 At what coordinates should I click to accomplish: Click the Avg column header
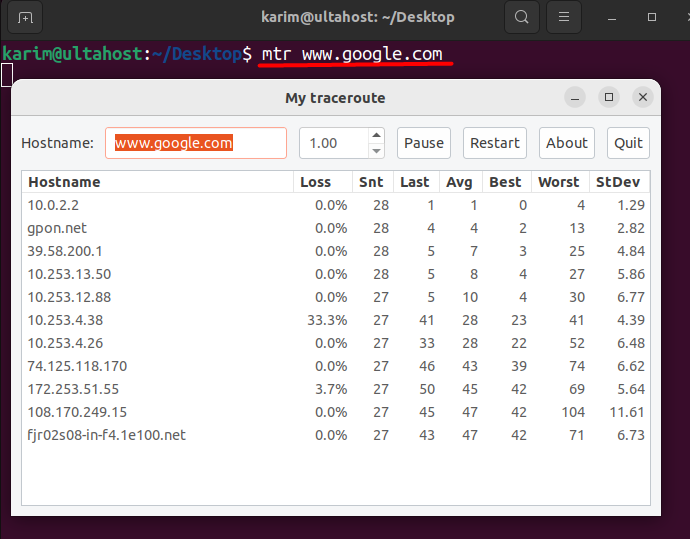[461, 182]
